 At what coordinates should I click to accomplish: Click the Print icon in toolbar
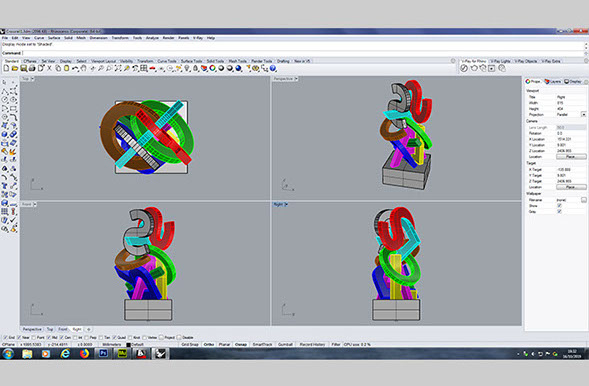(32, 68)
